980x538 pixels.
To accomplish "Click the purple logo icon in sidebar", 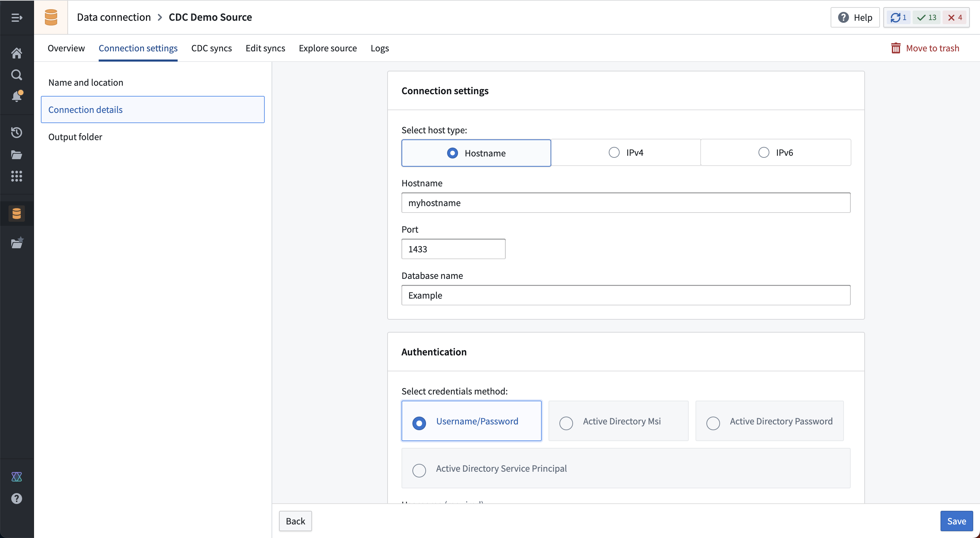I will (x=17, y=477).
